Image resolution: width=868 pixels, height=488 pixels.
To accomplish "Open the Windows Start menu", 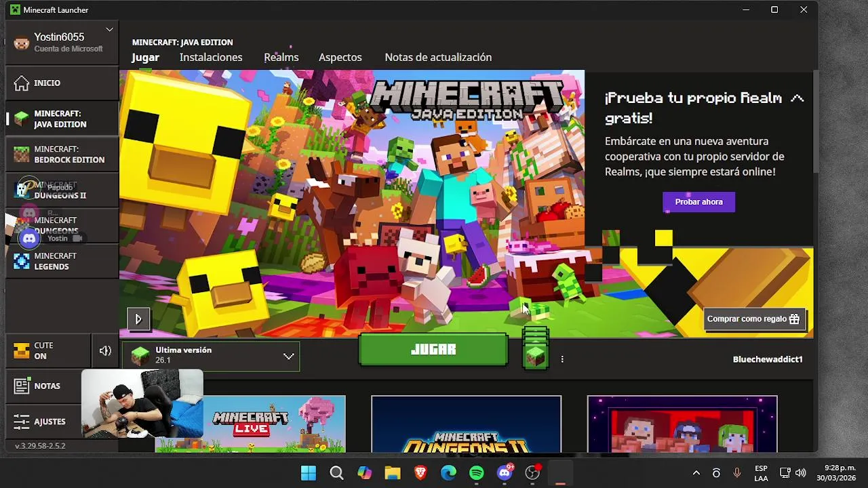I will point(308,473).
